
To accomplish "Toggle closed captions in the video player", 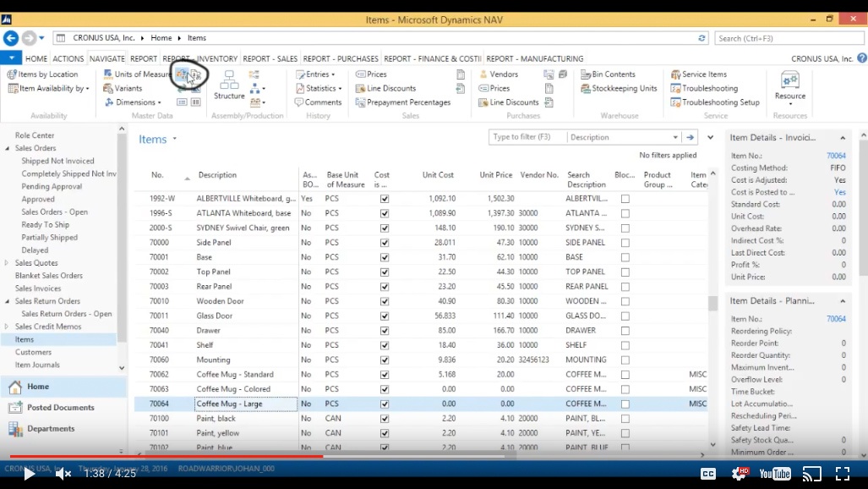I will coord(708,474).
